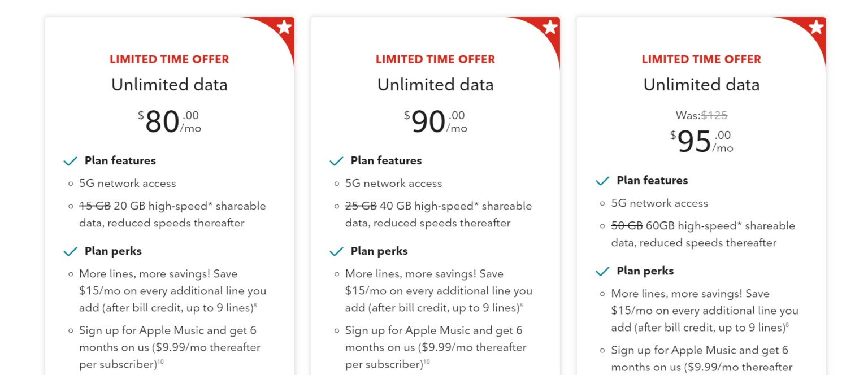This screenshot has height=375, width=868.
Task: Open footnote 10 in the $80 plan
Action: [160, 362]
